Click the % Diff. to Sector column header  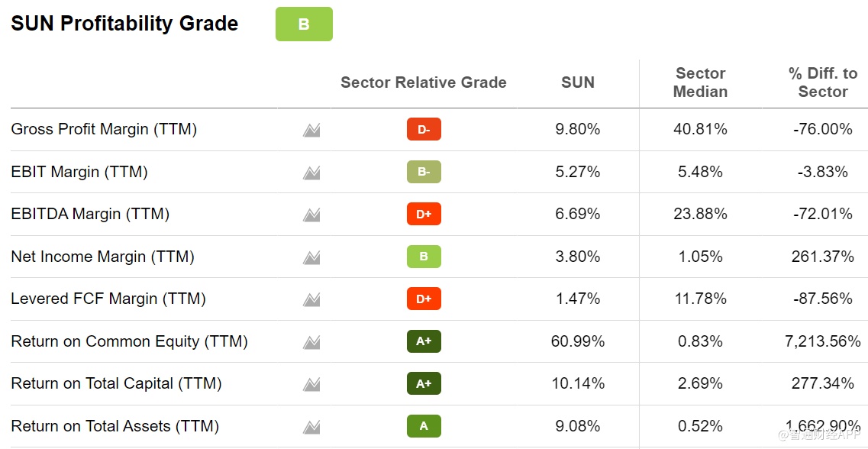[x=822, y=82]
